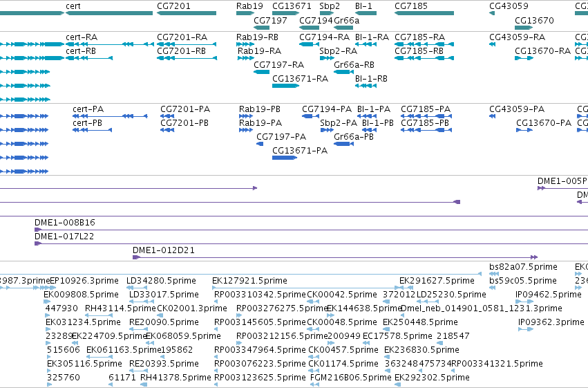Open the CG7197-RA transcript label
Image resolution: width=588 pixels, height=388 pixels.
coord(278,64)
